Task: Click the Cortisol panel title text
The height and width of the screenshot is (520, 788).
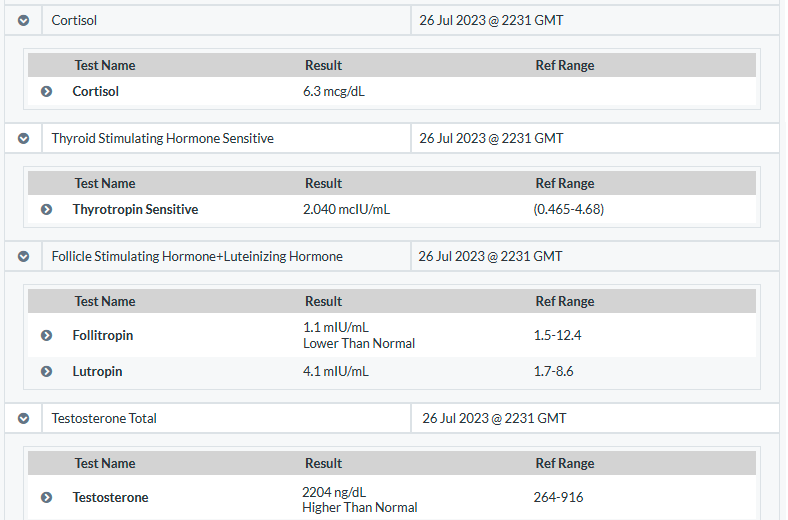Action: coord(74,21)
